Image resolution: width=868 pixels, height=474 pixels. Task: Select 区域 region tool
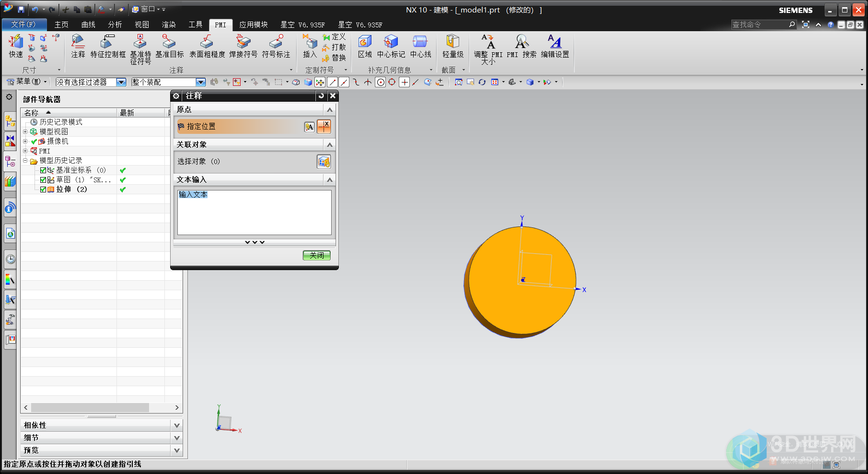[365, 46]
